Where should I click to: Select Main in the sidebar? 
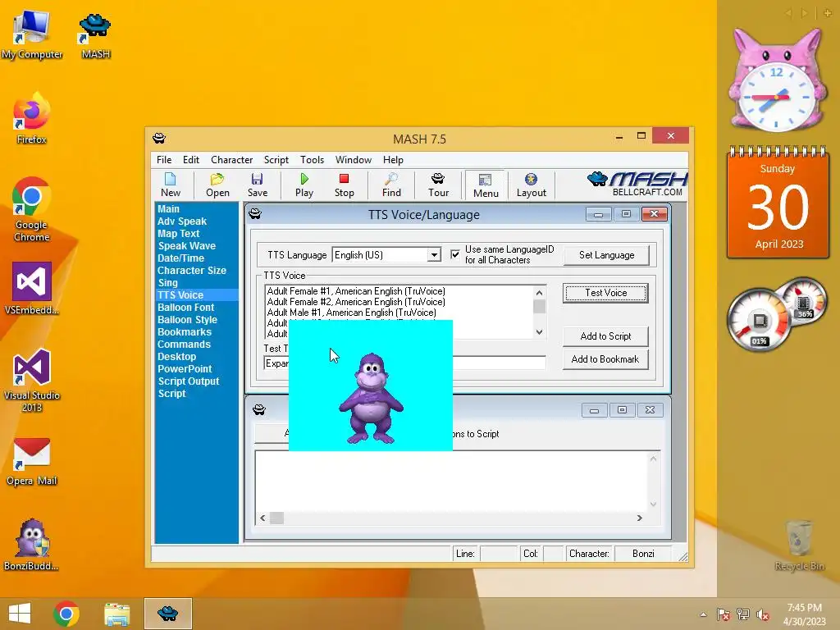click(x=168, y=209)
